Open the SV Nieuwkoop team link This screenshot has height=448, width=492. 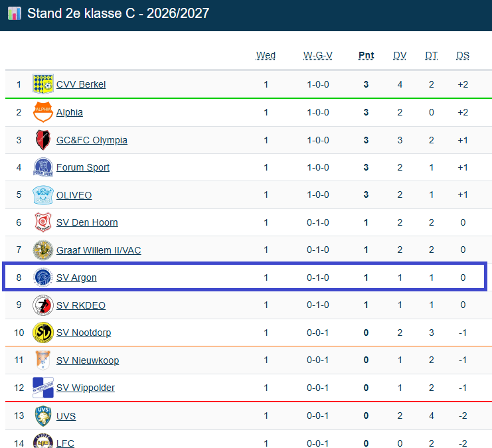[88, 360]
